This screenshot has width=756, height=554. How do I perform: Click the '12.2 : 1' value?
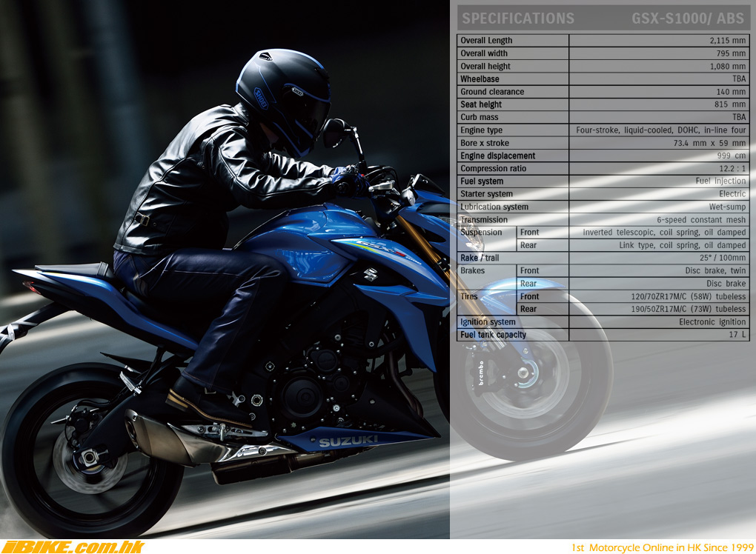[732, 169]
